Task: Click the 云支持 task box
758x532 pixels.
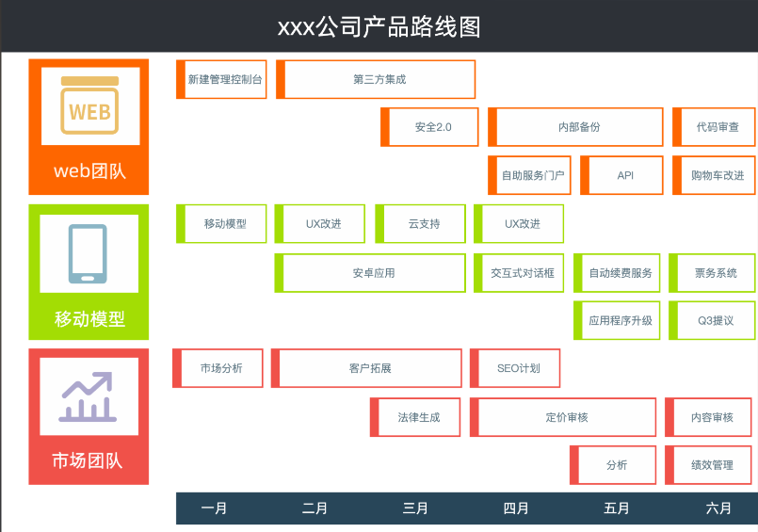Action: coord(421,224)
